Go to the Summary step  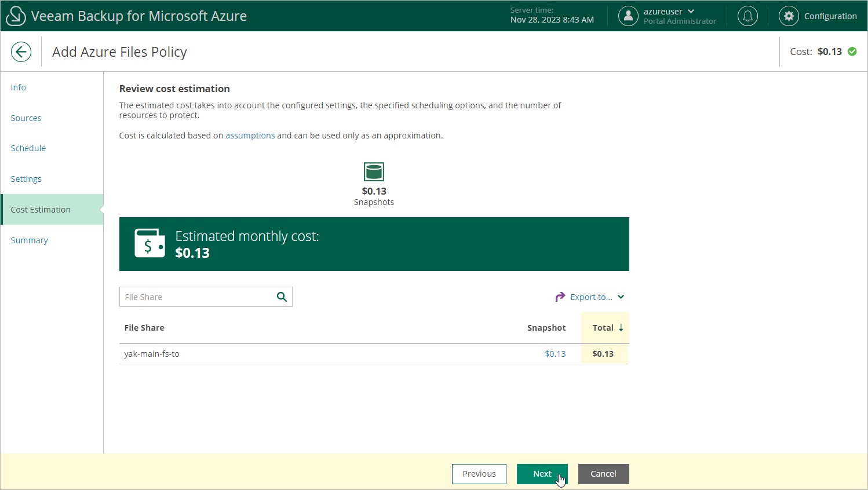pyautogui.click(x=30, y=240)
